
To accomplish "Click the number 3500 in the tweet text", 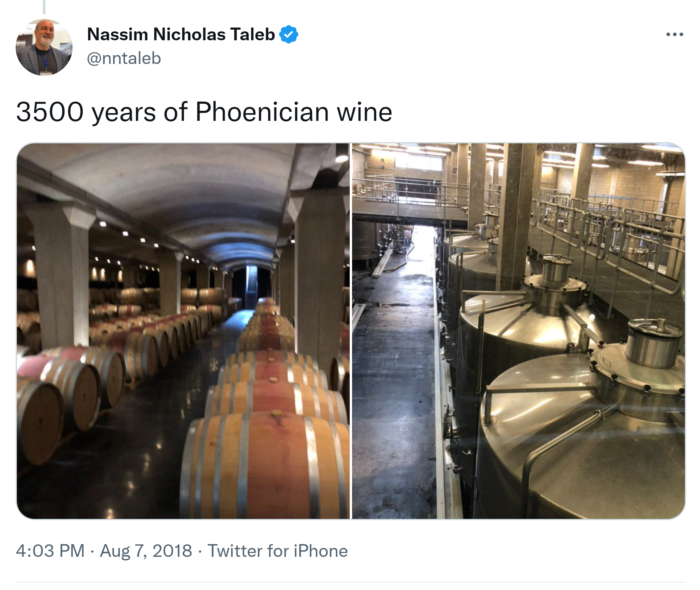I will [50, 112].
